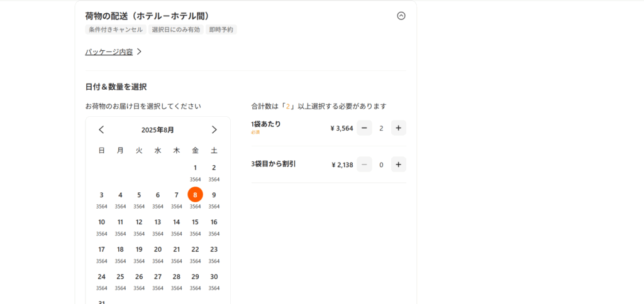This screenshot has width=644, height=304.
Task: Increase 1袋あたり quantity with plus button
Action: (x=398, y=128)
